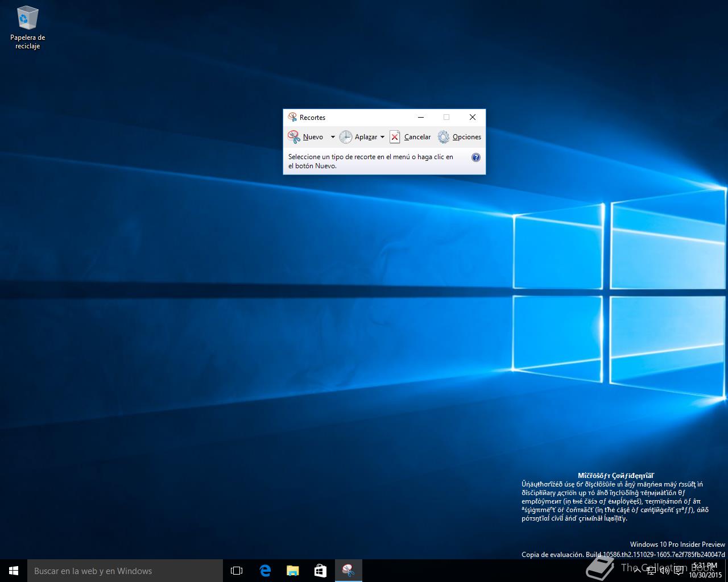Screen dimensions: 728x582
Task: Click the blue help question icon
Action: pyautogui.click(x=476, y=157)
